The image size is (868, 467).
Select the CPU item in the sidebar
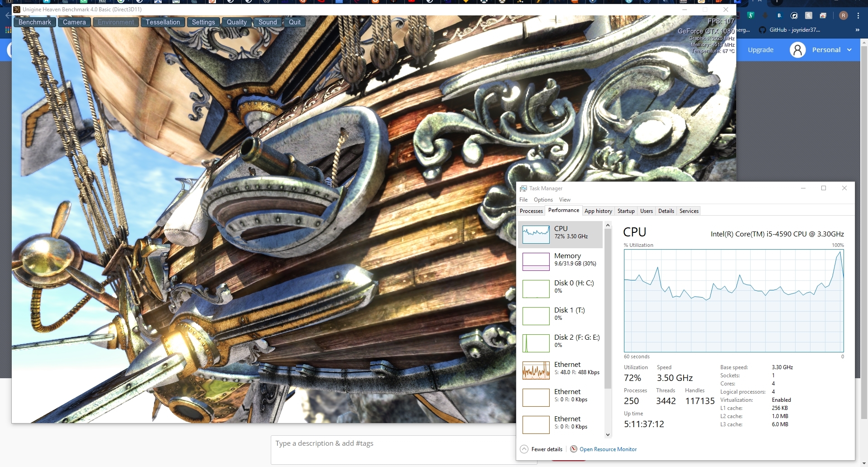(561, 235)
